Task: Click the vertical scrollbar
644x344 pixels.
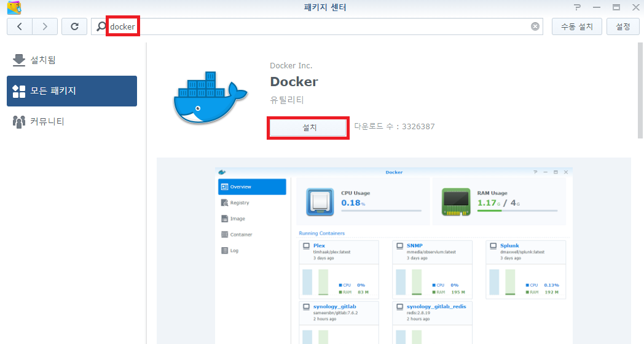Action: 640,90
